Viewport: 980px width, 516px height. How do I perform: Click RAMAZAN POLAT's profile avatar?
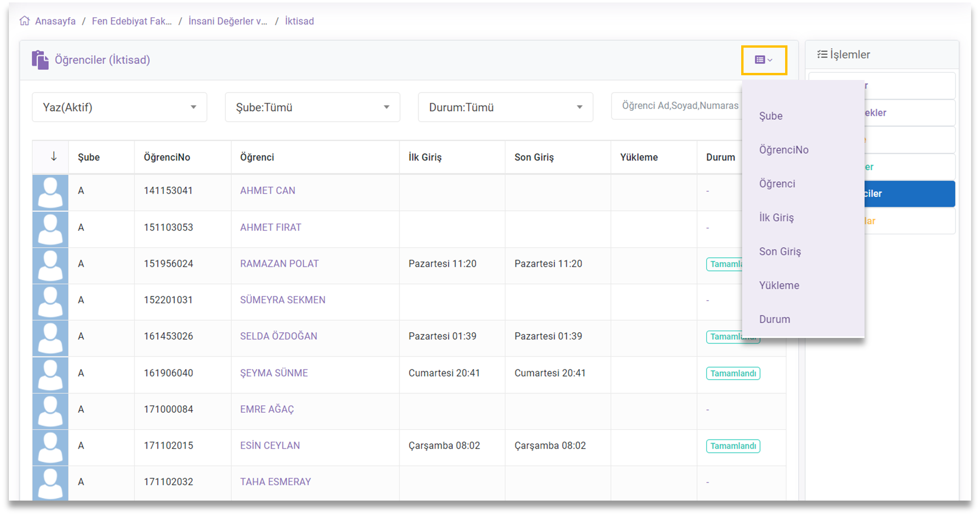(x=50, y=265)
